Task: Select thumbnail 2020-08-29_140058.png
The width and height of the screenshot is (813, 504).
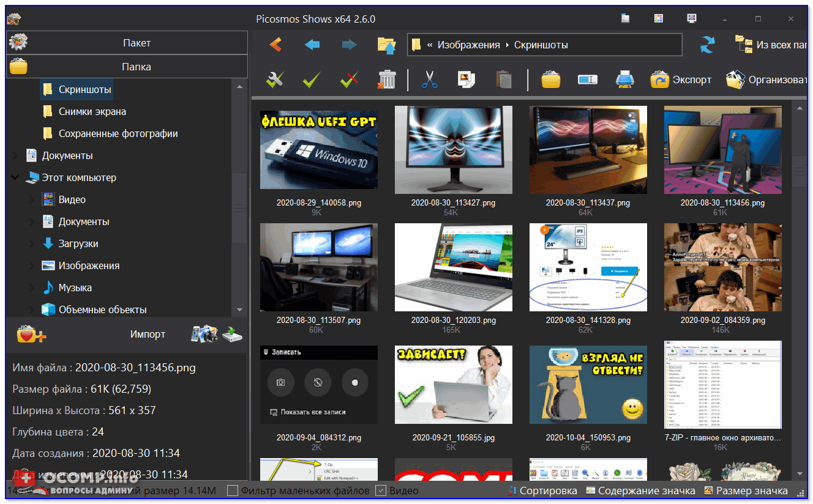Action: (x=318, y=150)
